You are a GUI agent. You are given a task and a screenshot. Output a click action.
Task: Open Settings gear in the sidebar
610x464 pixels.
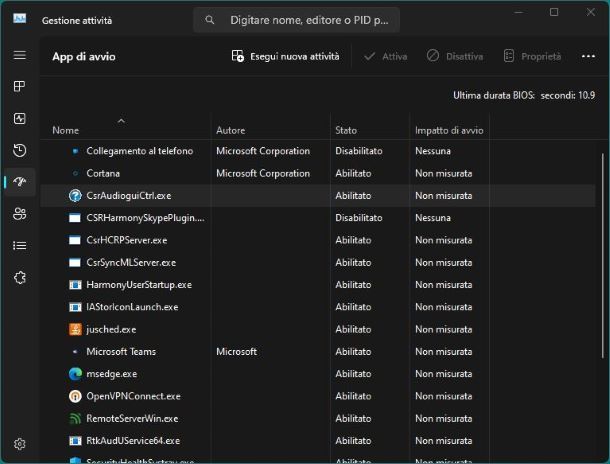19,444
